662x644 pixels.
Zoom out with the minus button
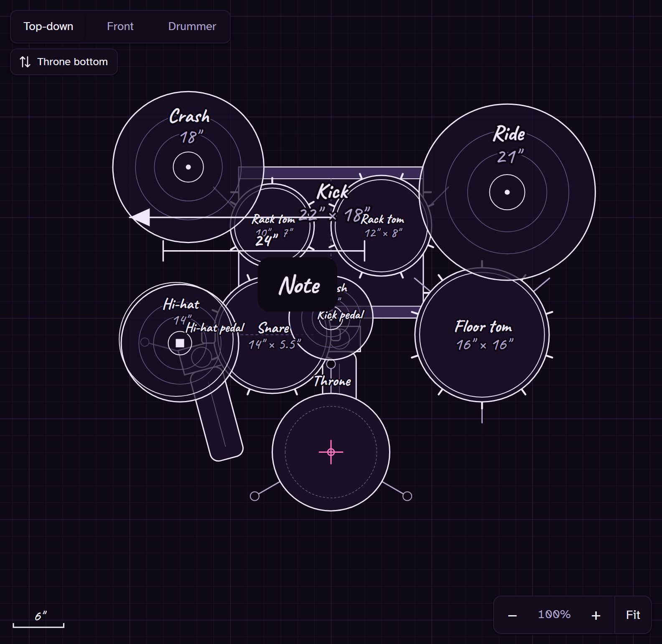(512, 615)
